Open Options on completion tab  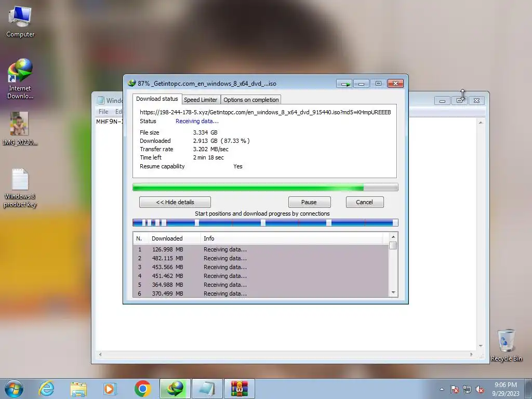pos(251,100)
